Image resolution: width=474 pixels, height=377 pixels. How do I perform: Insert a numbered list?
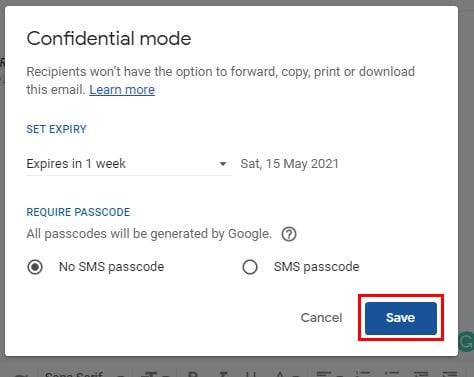coord(363,375)
